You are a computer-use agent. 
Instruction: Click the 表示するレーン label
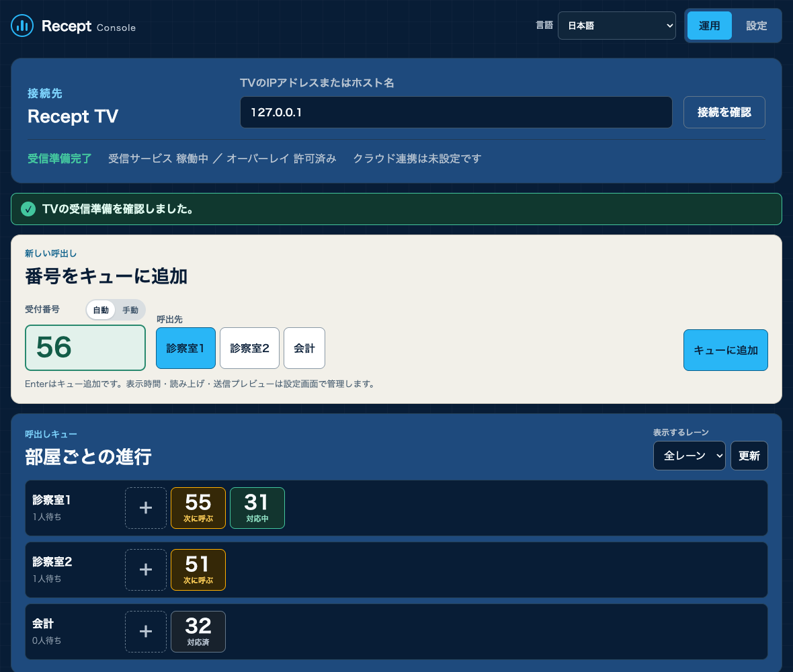tap(681, 432)
